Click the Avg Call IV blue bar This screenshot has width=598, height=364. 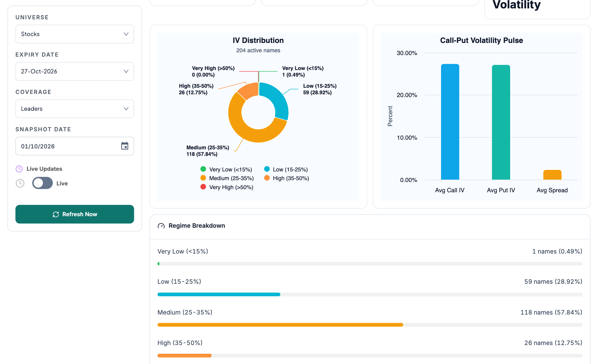coord(450,122)
